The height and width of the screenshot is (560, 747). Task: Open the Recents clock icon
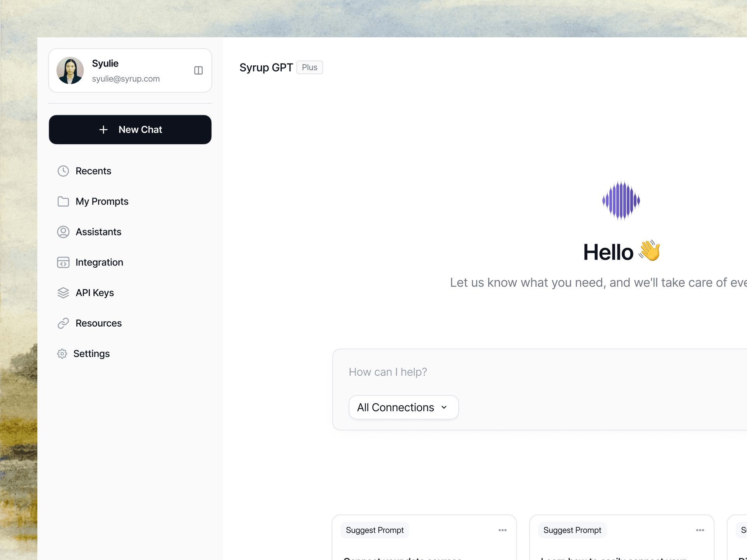point(63,171)
